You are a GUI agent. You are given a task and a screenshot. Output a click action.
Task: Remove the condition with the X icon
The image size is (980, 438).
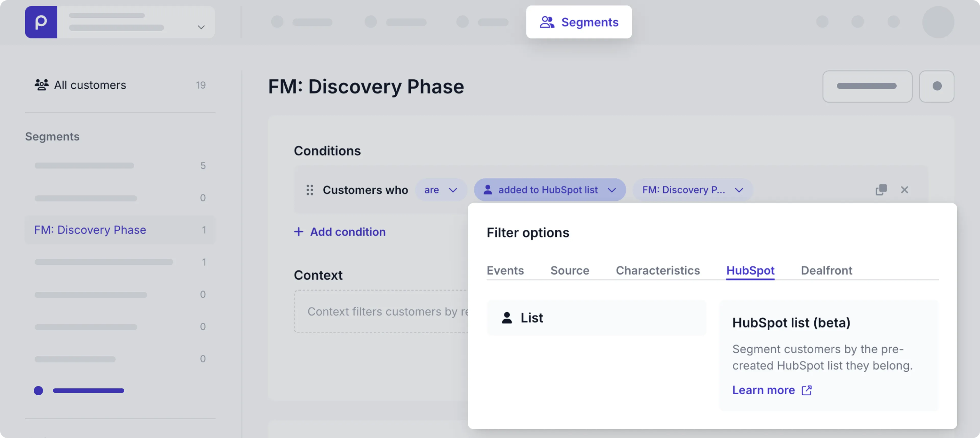point(904,189)
